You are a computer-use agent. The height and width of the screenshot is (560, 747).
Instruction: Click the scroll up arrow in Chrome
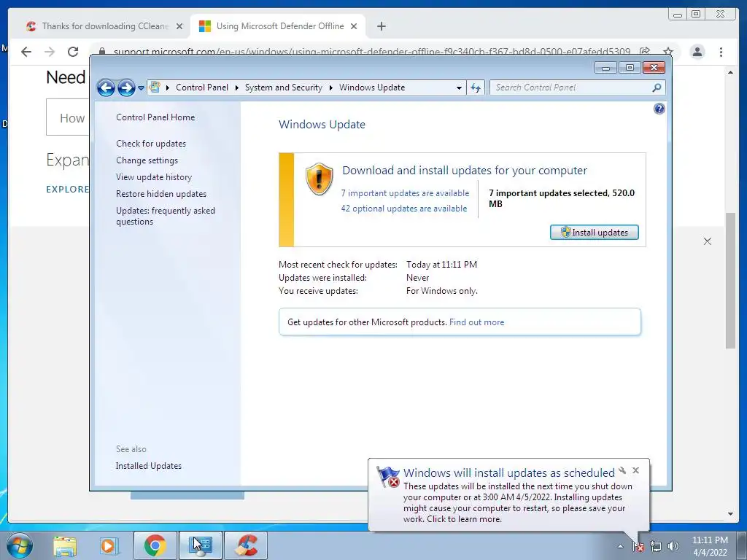[730, 72]
